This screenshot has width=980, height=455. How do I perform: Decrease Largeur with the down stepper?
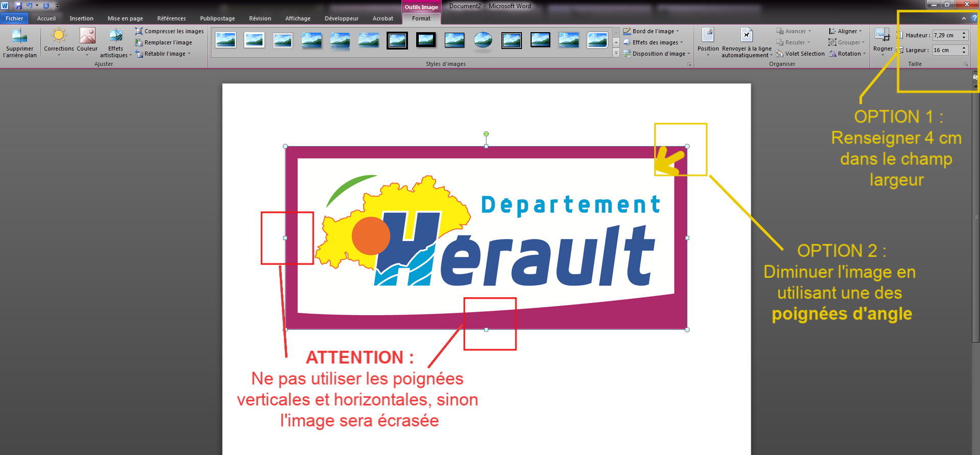pyautogui.click(x=964, y=53)
